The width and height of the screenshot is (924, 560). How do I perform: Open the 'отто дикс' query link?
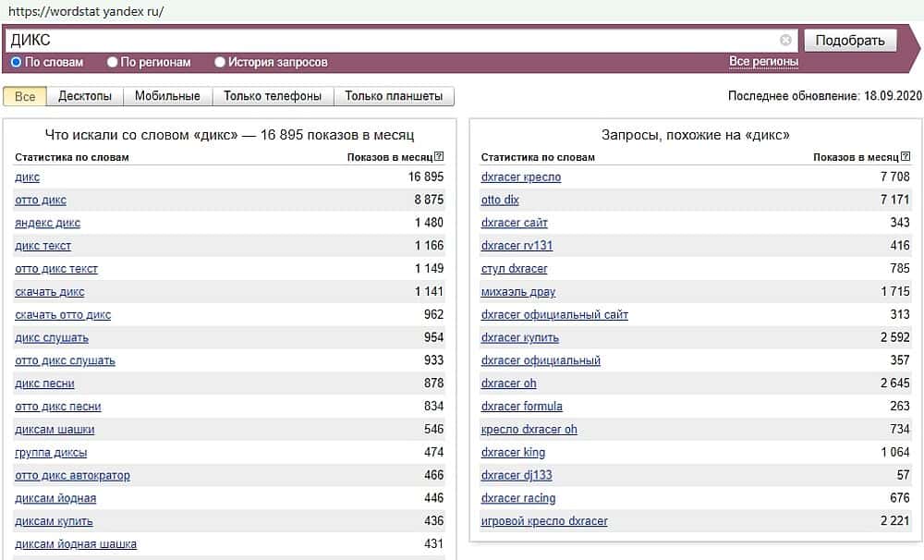pyautogui.click(x=41, y=200)
